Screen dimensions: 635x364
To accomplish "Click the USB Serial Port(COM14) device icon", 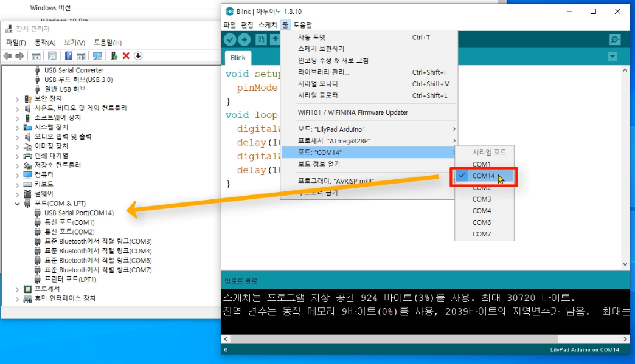I will tap(37, 213).
